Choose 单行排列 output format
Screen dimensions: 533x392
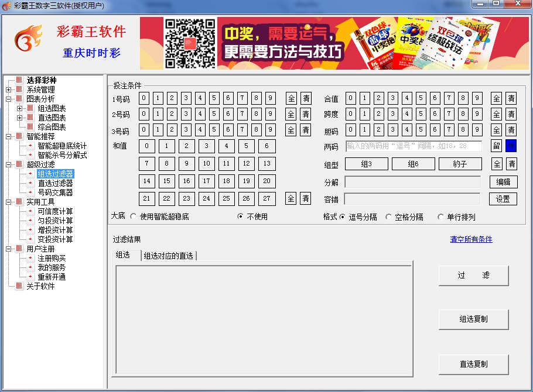click(441, 217)
